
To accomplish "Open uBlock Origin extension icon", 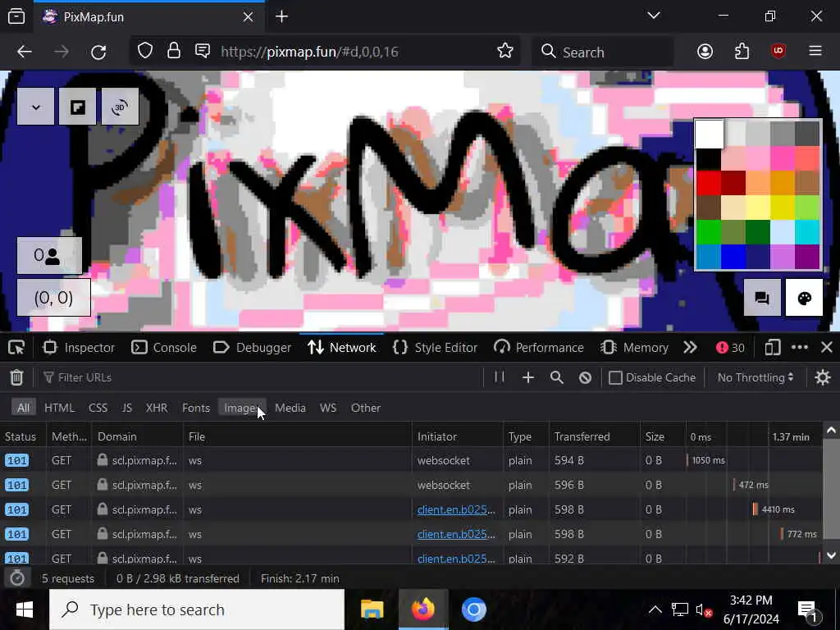I will click(x=778, y=52).
